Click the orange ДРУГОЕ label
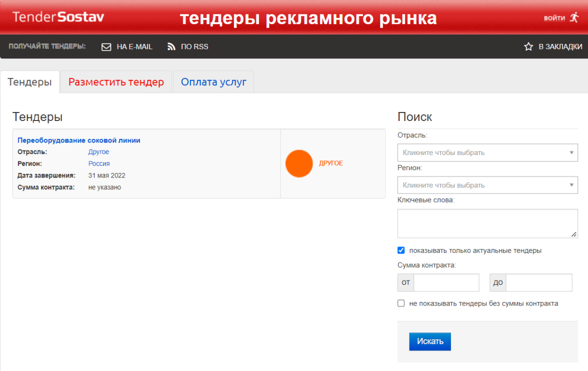 pyautogui.click(x=331, y=163)
